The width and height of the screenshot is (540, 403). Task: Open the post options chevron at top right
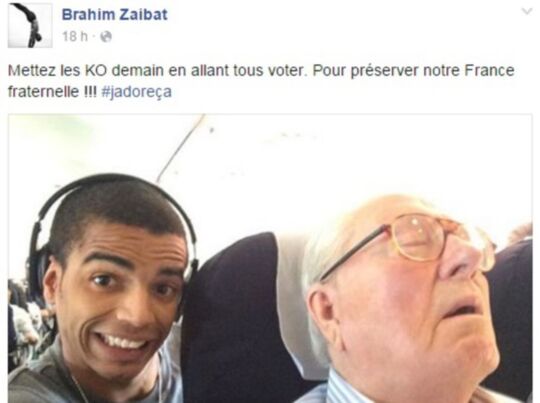click(x=527, y=12)
